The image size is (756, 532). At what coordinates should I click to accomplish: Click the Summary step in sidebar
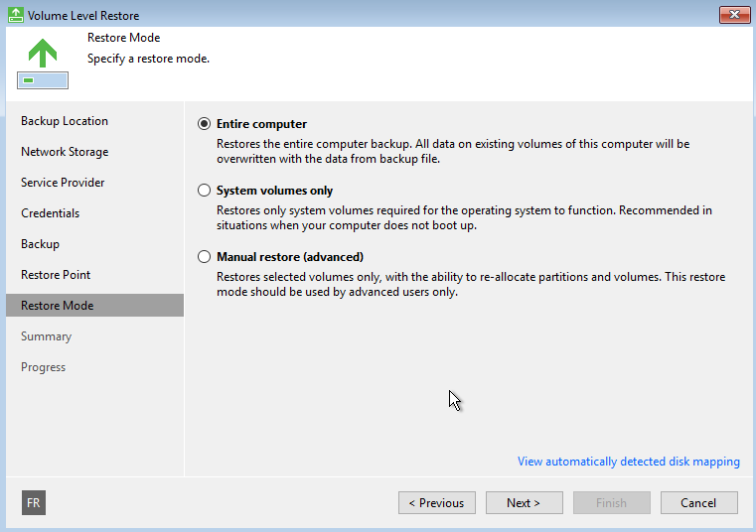click(47, 336)
